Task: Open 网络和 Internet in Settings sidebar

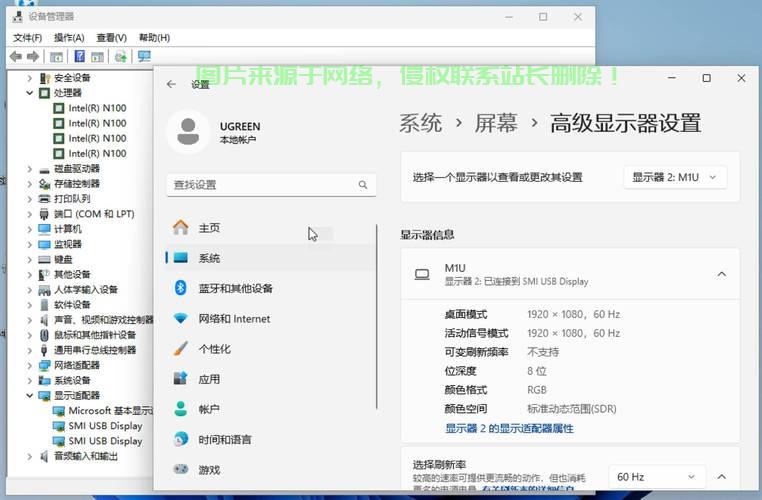Action: click(x=270, y=319)
